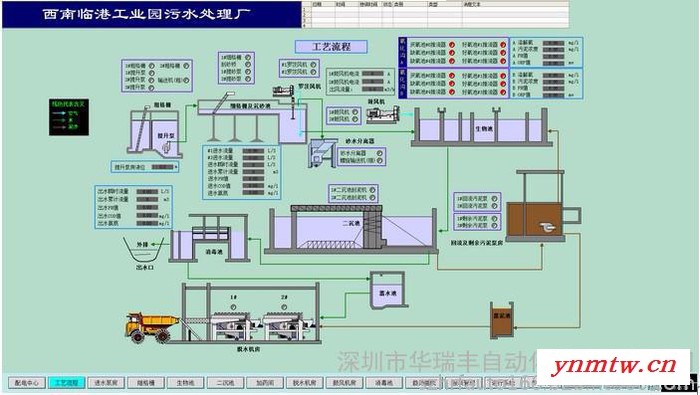Select the 二沉池 clarifier graphic
This screenshot has width=700, height=395.
pyautogui.click(x=351, y=229)
